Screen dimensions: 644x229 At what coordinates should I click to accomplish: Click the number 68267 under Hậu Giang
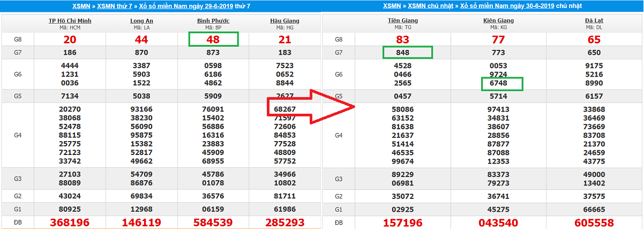coord(284,109)
